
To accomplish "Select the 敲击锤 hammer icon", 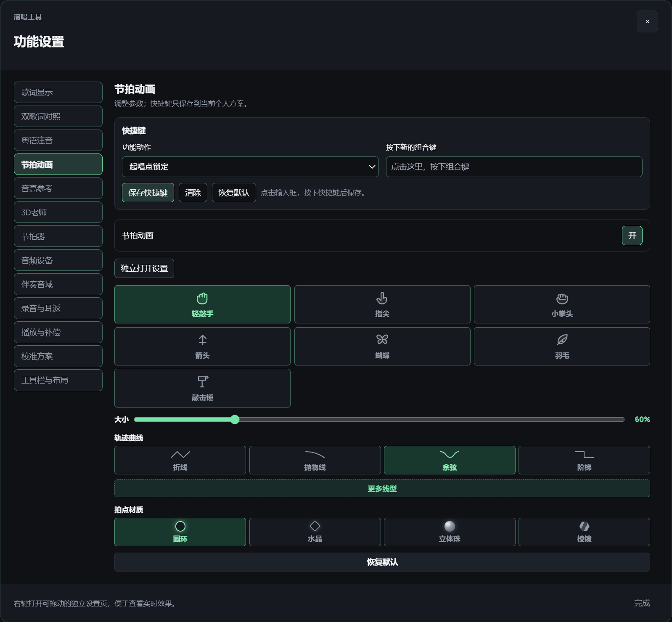I will coord(202,388).
